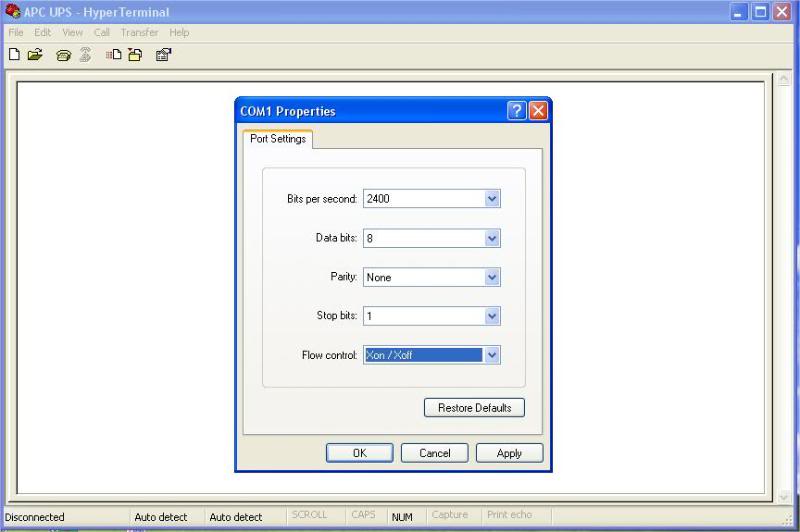Expand the Flow control dropdown
Screen dimensions: 800x532
[x=491, y=355]
